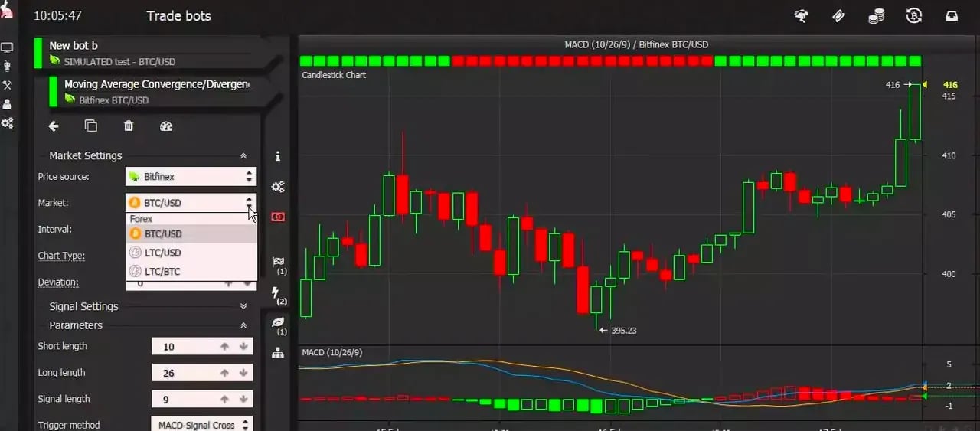Select the Moving Average Convergence/Divergence indicator entry
This screenshot has height=431, width=980.
[x=156, y=91]
